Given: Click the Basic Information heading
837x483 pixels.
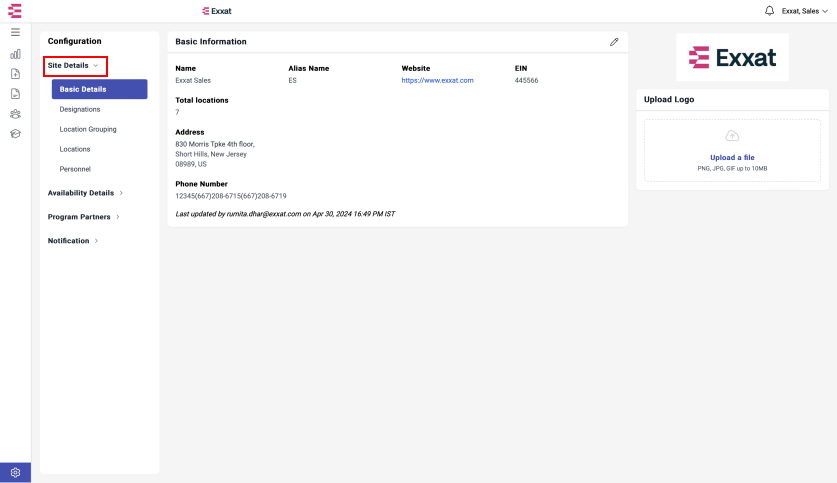Looking at the screenshot, I should (211, 42).
